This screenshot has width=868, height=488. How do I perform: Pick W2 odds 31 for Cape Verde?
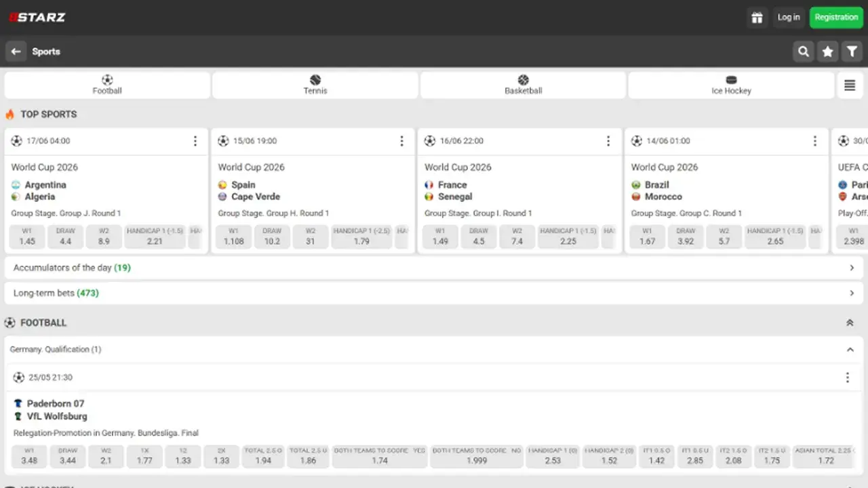(311, 237)
